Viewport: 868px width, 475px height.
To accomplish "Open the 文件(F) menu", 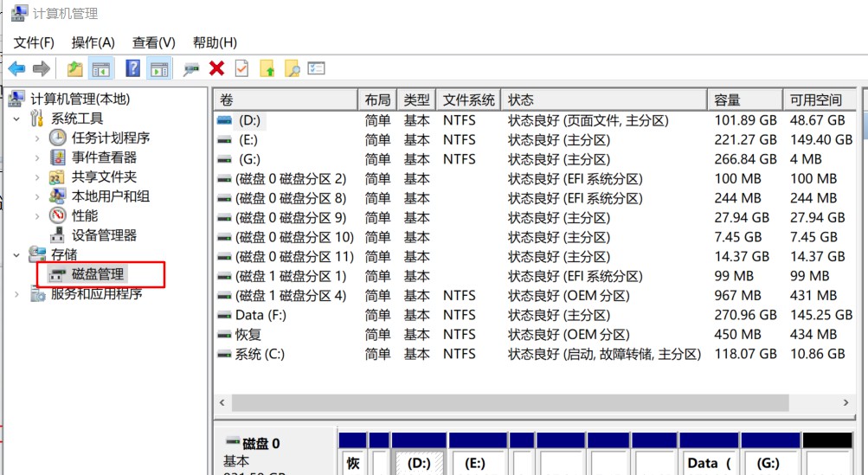I will pos(34,42).
